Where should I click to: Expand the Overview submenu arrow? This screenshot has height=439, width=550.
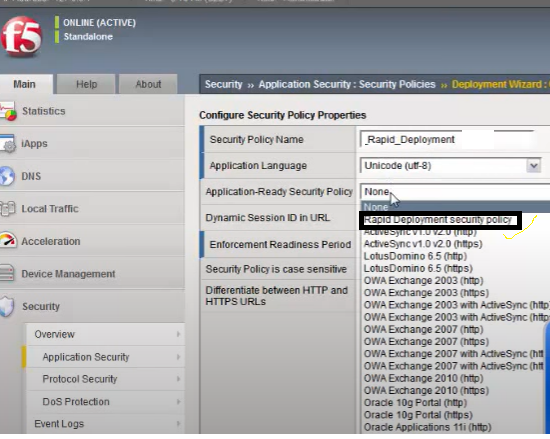click(x=178, y=334)
